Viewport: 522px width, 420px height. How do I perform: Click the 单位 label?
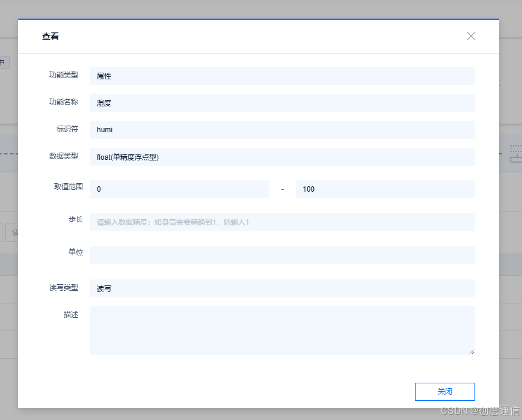click(76, 252)
